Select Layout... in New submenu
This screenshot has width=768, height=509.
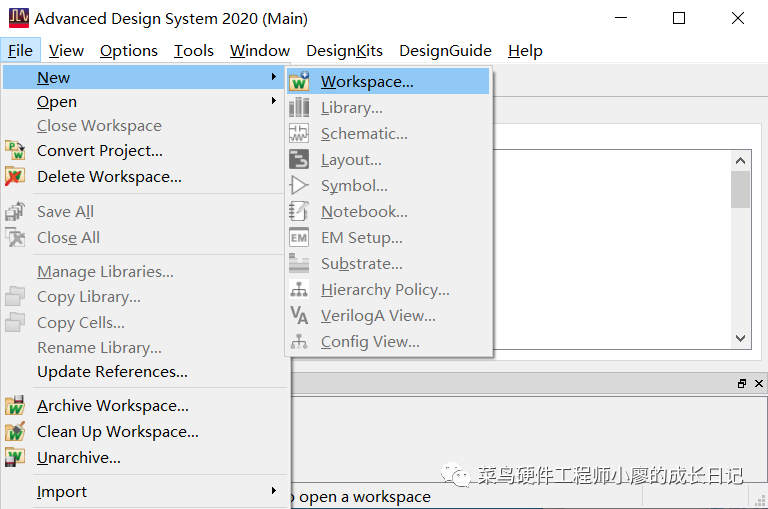[x=388, y=159]
